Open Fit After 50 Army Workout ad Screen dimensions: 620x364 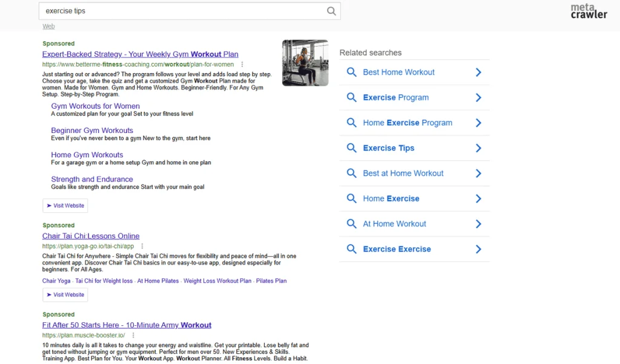(x=127, y=325)
